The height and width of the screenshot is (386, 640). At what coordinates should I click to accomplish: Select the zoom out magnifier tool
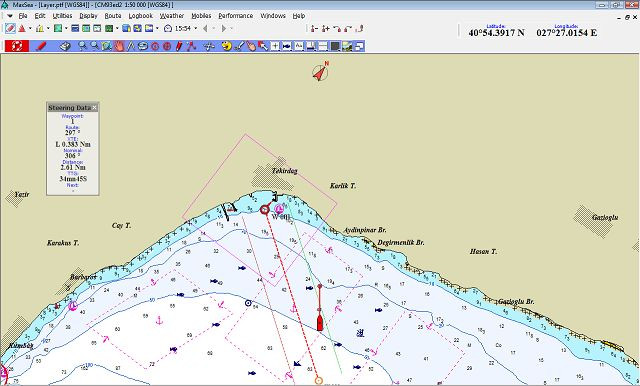pyautogui.click(x=94, y=46)
